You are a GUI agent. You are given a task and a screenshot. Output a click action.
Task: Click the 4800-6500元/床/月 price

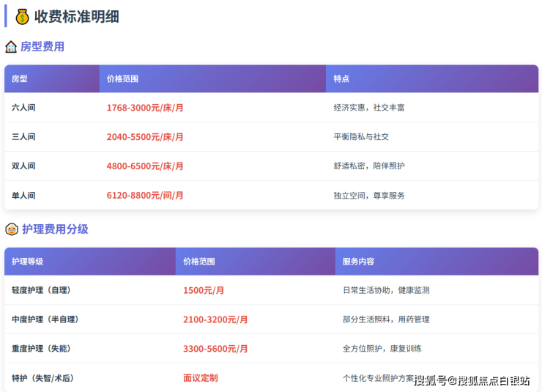tap(145, 166)
